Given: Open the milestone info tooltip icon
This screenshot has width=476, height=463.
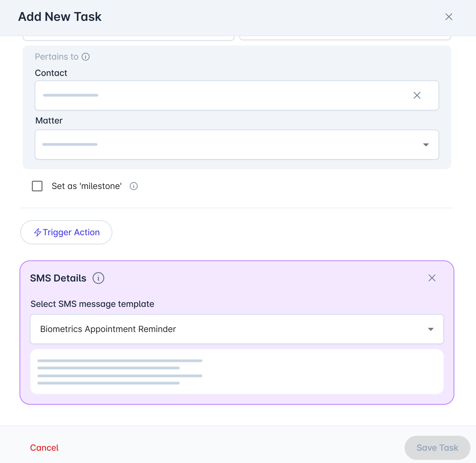Looking at the screenshot, I should click(134, 186).
